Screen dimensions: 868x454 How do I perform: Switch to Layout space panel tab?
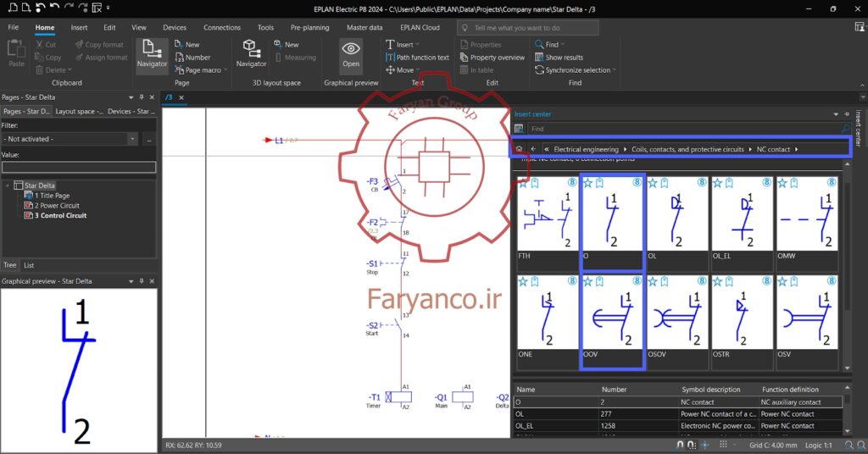[79, 111]
